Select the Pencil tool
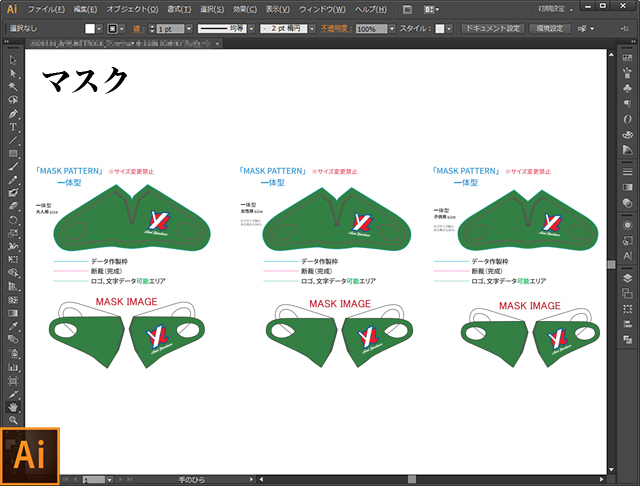640x486 pixels. pyautogui.click(x=13, y=180)
